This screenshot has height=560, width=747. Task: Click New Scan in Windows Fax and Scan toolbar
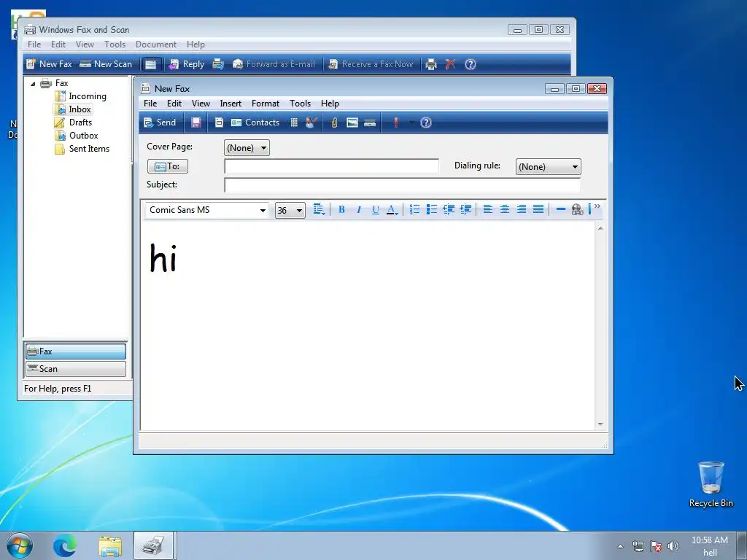(x=106, y=64)
